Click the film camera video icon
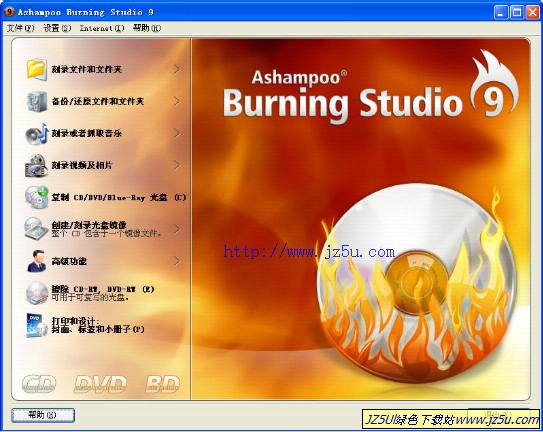This screenshot has width=543, height=432. pyautogui.click(x=36, y=165)
